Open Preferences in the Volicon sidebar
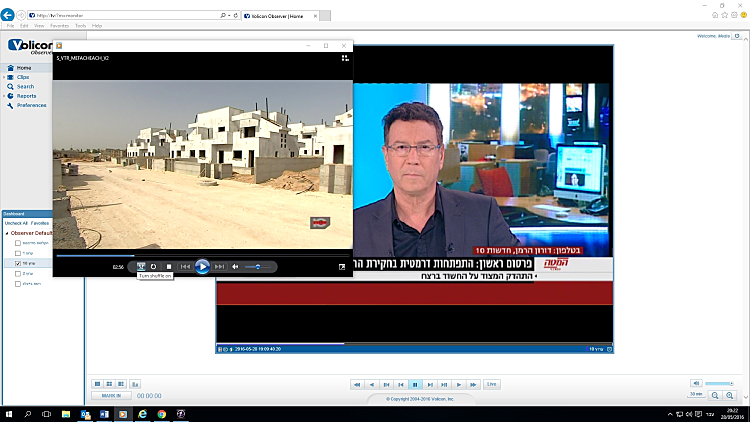The image size is (750, 422). click(x=32, y=105)
